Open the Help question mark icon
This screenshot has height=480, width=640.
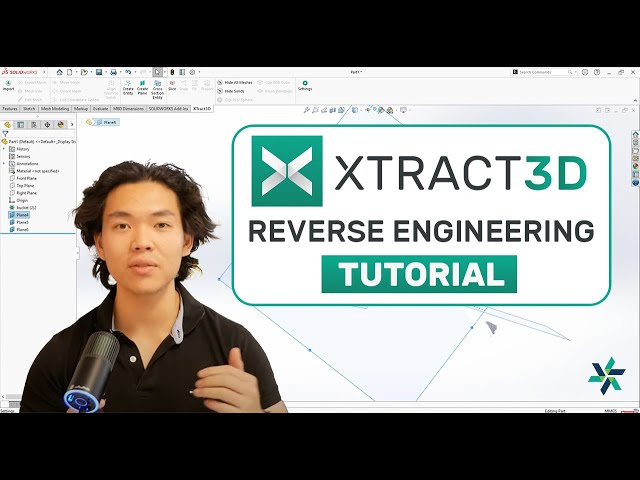(597, 72)
